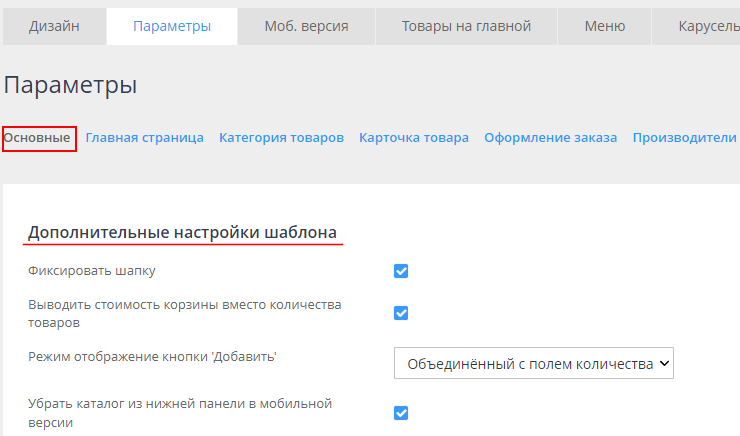
Task: Click the Режим отображение кнопки 'Добавить' label
Action: 152,357
